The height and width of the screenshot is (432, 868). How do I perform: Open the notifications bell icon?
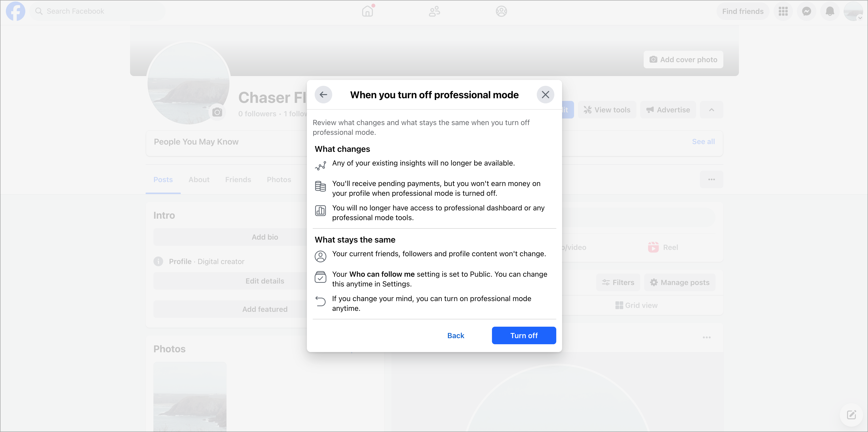click(x=830, y=11)
